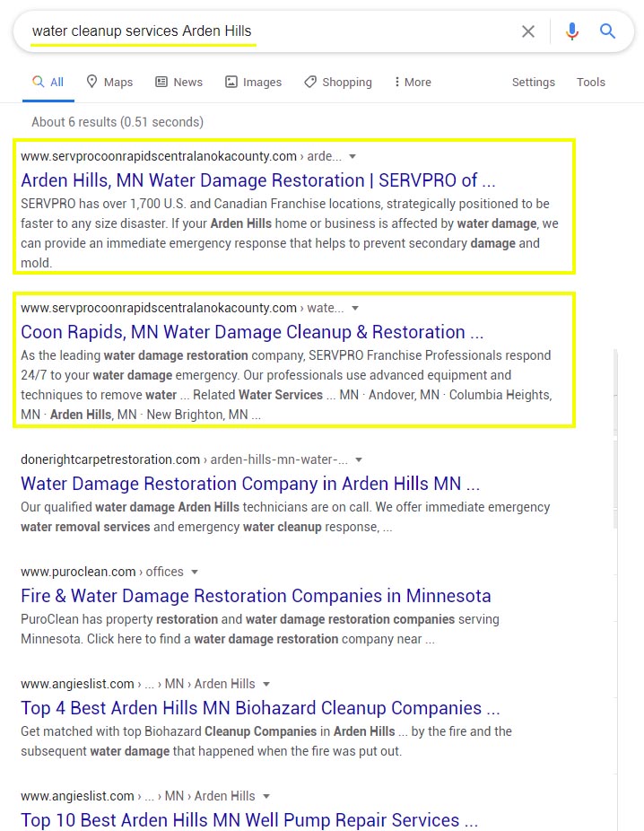Open Fire & Water Damage Restoration Companies link
644x831 pixels.
coord(256,596)
